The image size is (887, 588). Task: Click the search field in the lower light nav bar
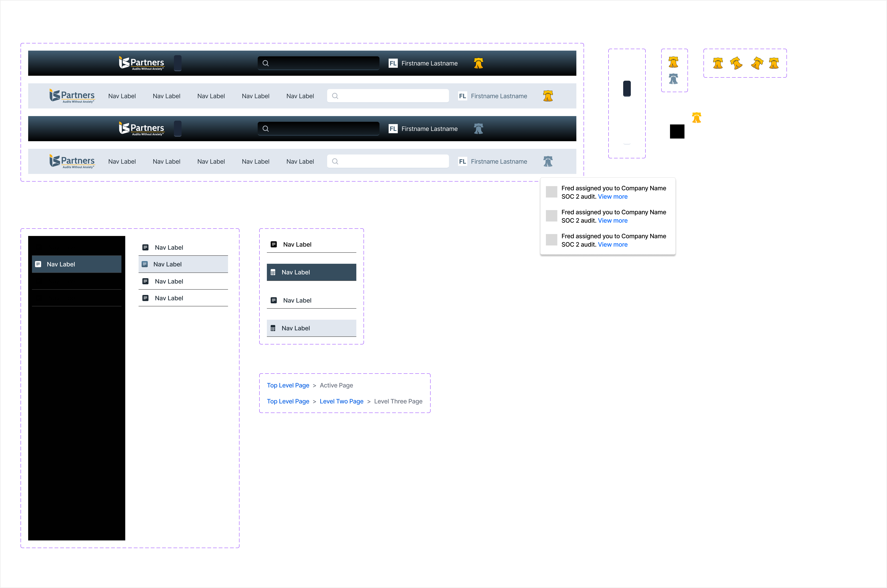(388, 161)
